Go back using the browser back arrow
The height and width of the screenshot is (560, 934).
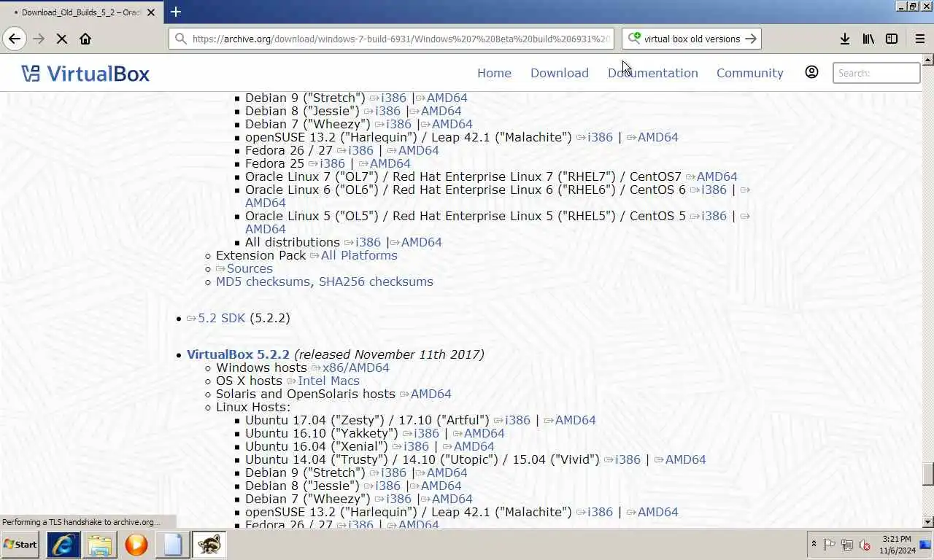[15, 39]
